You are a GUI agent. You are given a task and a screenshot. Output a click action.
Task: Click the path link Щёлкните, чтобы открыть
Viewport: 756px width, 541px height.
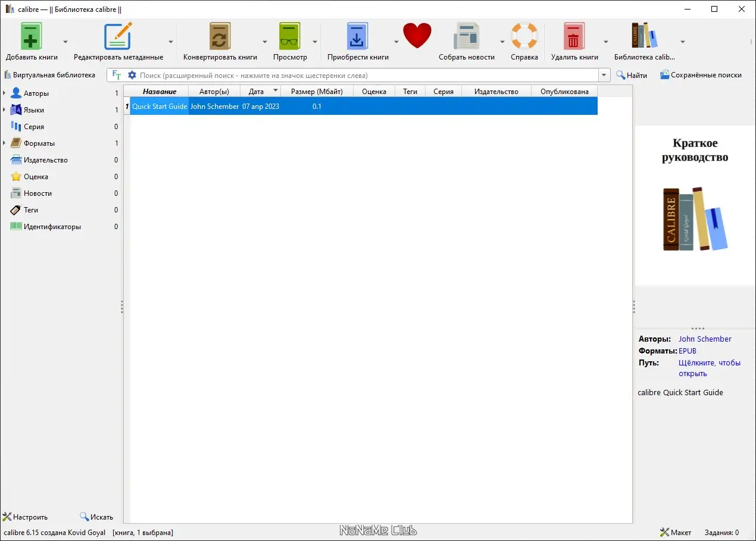(710, 368)
